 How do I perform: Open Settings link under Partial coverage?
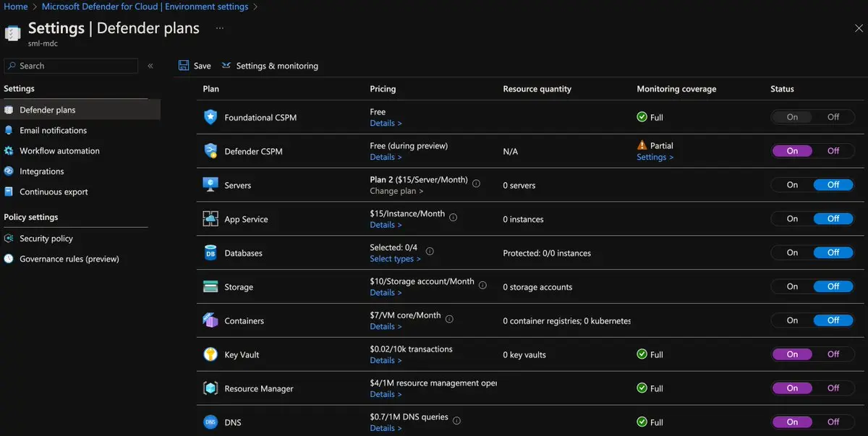[655, 157]
